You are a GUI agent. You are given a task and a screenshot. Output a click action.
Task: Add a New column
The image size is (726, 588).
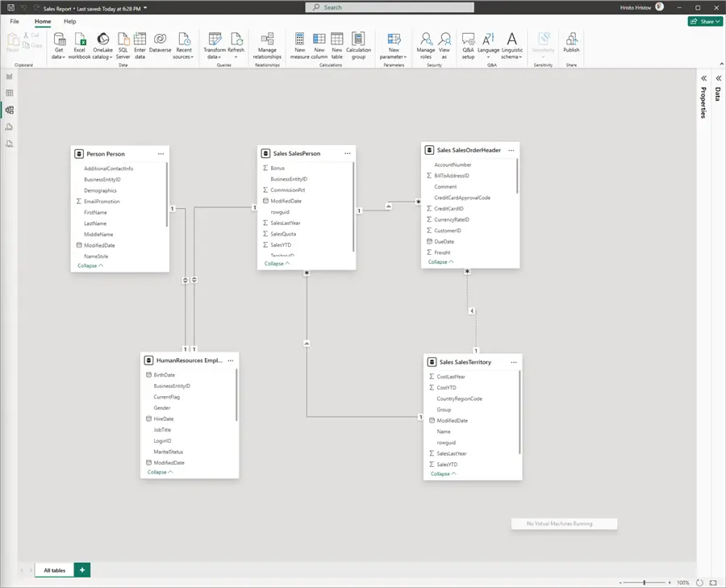pos(319,46)
